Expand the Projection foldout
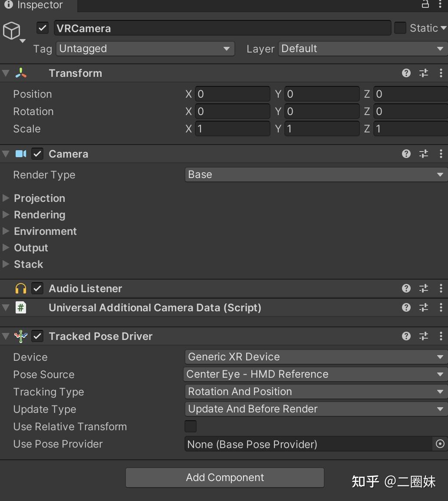The height and width of the screenshot is (501, 448). pyautogui.click(x=6, y=198)
